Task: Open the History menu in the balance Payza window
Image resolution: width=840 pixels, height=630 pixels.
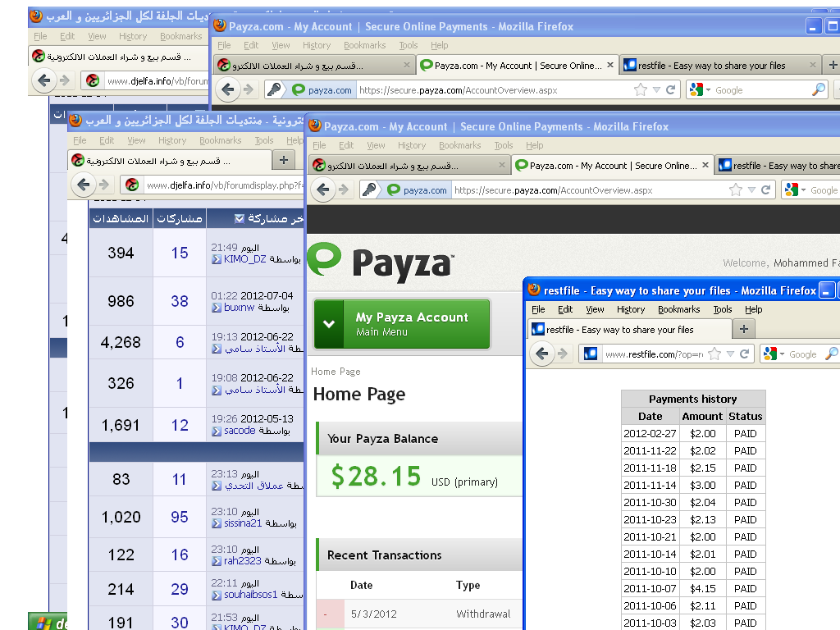Action: 412,145
